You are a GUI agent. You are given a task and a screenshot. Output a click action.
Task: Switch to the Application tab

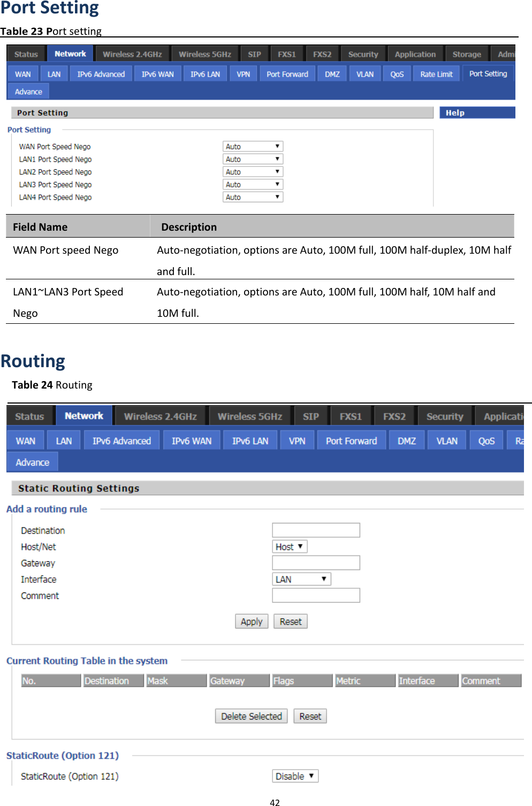tap(415, 54)
